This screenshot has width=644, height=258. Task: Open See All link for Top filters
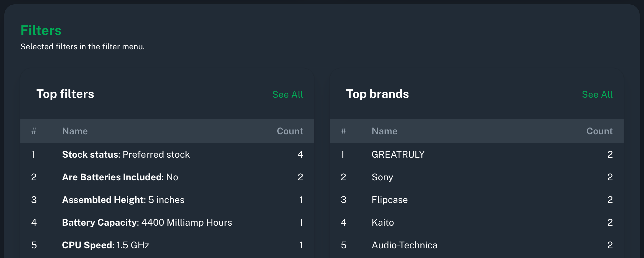[287, 95]
